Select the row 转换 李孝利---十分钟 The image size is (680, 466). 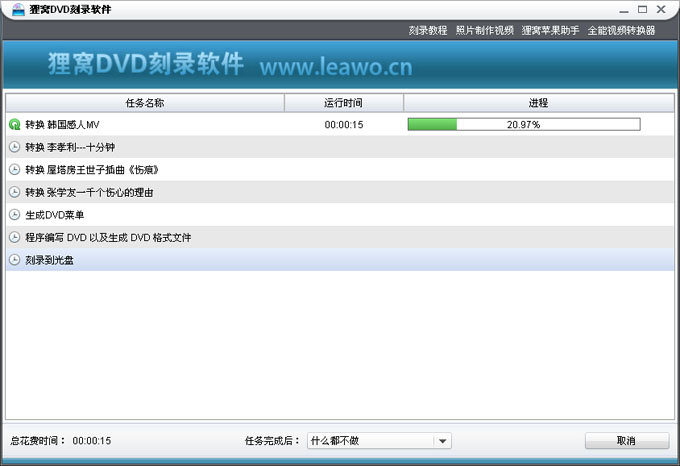coord(340,147)
